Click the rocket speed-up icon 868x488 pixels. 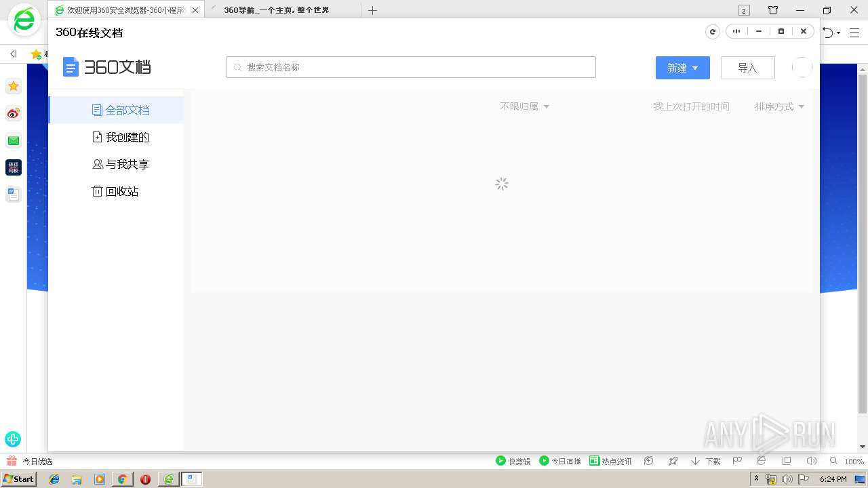tap(673, 461)
